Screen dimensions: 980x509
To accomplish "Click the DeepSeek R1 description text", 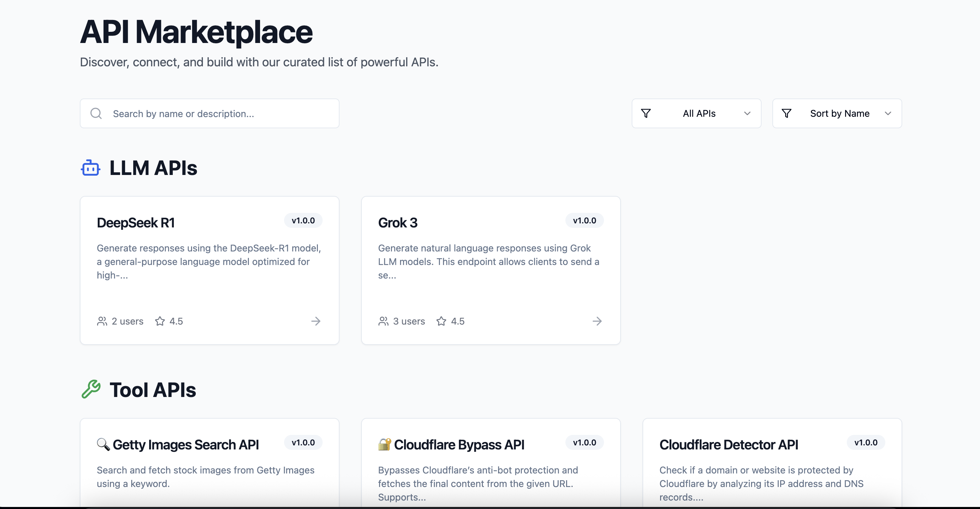I will point(209,262).
